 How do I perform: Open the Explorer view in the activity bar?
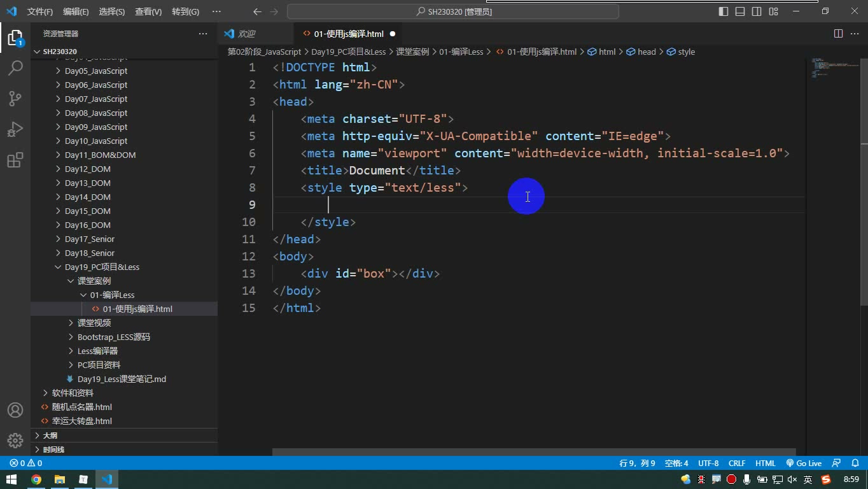pos(15,37)
